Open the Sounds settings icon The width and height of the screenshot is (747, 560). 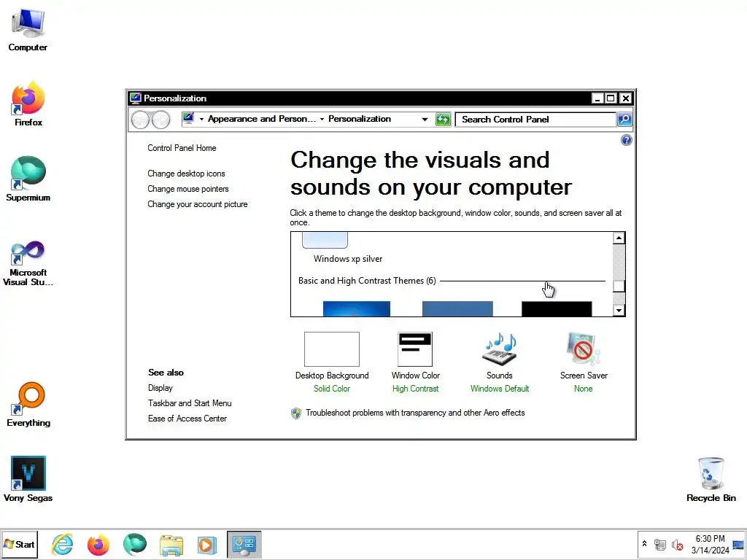(499, 349)
